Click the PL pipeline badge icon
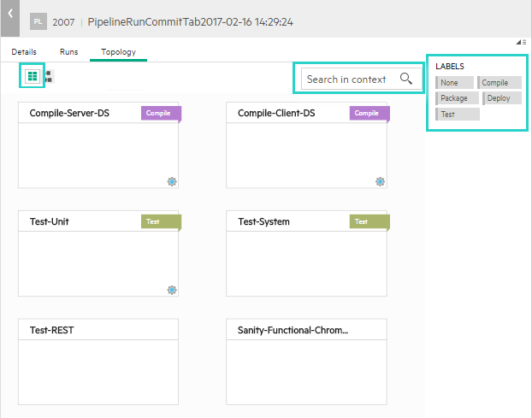Image resolution: width=532 pixels, height=418 pixels. tap(38, 20)
